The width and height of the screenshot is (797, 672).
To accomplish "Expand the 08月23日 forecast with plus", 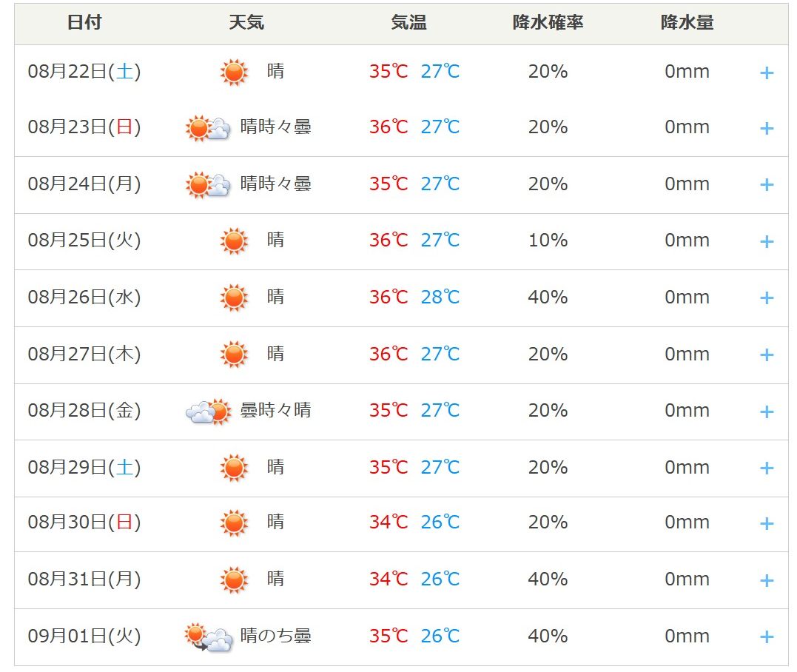I will click(x=767, y=128).
